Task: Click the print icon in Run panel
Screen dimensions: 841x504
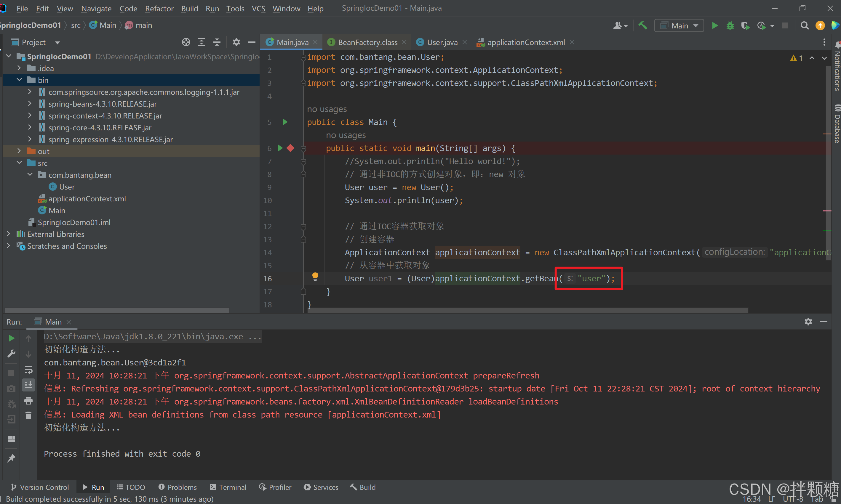Action: coord(28,401)
